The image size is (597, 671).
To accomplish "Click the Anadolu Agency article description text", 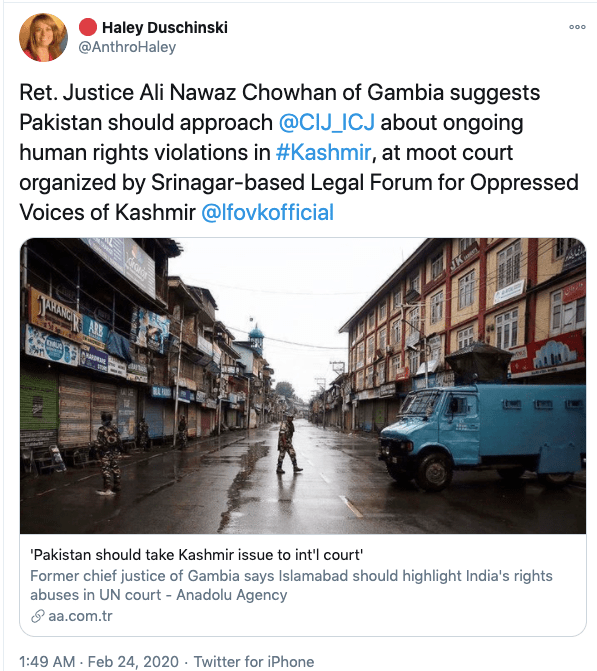I will (291, 585).
